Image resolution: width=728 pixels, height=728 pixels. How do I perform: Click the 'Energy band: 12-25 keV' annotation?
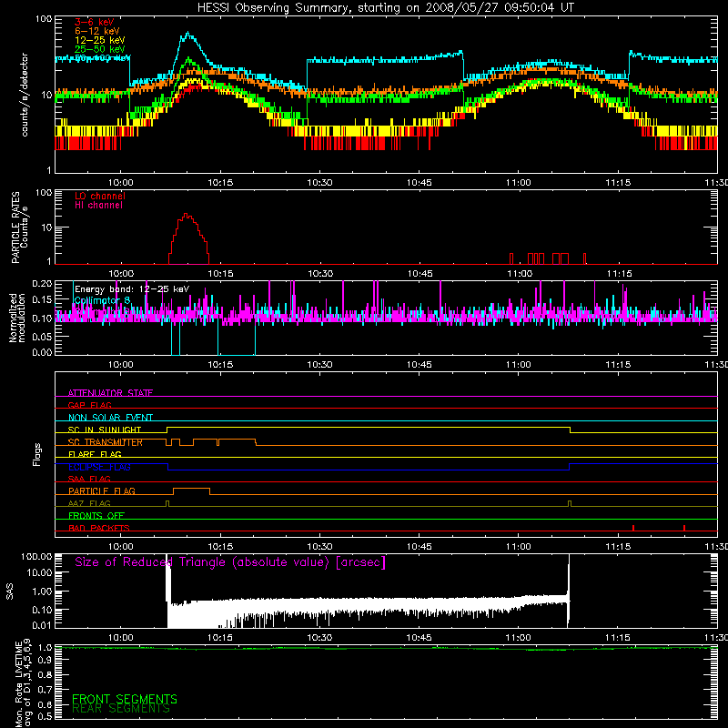click(132, 289)
